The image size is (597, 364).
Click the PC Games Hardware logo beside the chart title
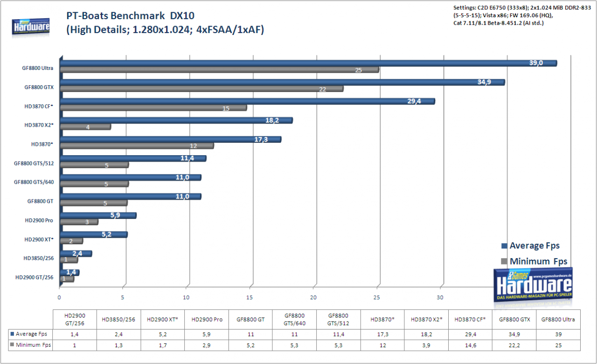[31, 27]
